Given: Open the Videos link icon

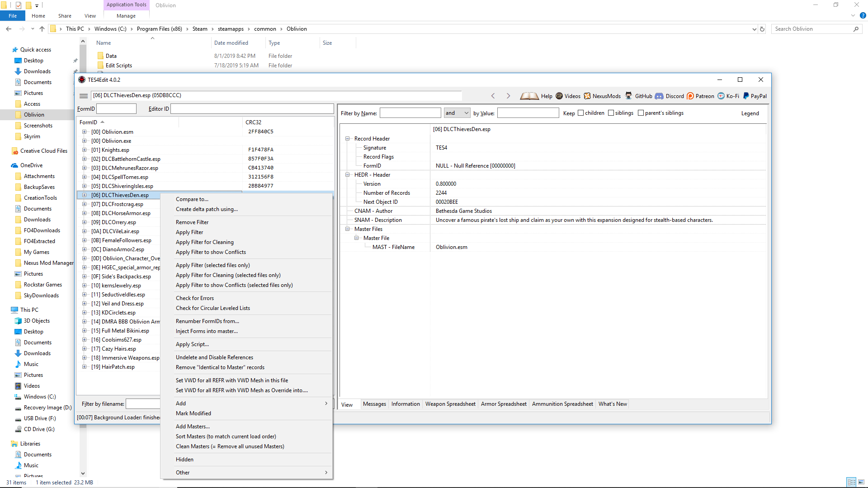Looking at the screenshot, I should click(x=559, y=96).
